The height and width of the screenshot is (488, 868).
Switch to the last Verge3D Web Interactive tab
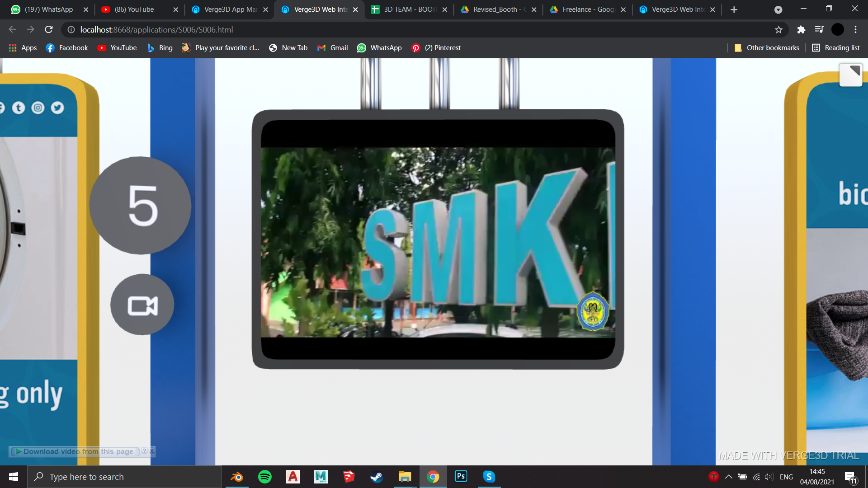click(x=677, y=9)
